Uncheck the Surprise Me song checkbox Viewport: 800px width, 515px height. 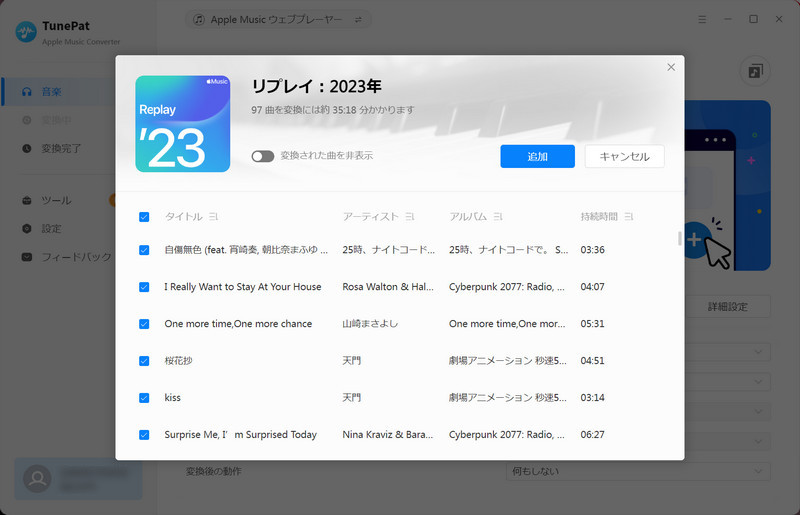click(144, 435)
